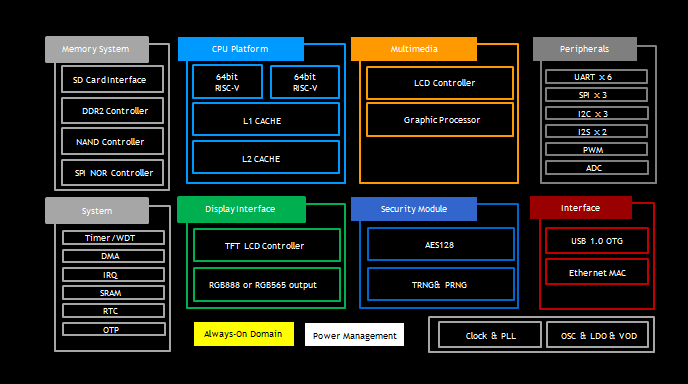Select the Multimedia orange header
The width and height of the screenshot is (688, 384).
[x=414, y=49]
